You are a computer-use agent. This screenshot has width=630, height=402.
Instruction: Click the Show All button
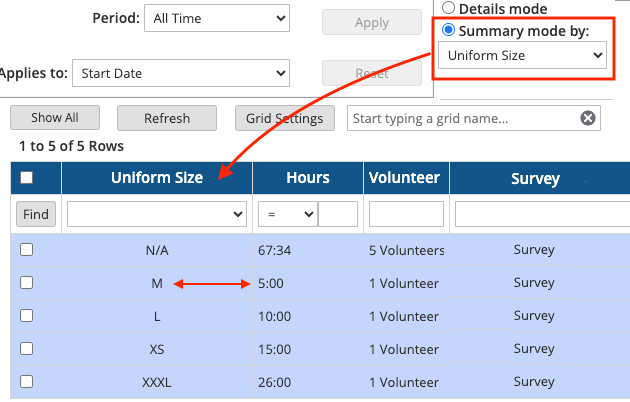click(x=55, y=118)
